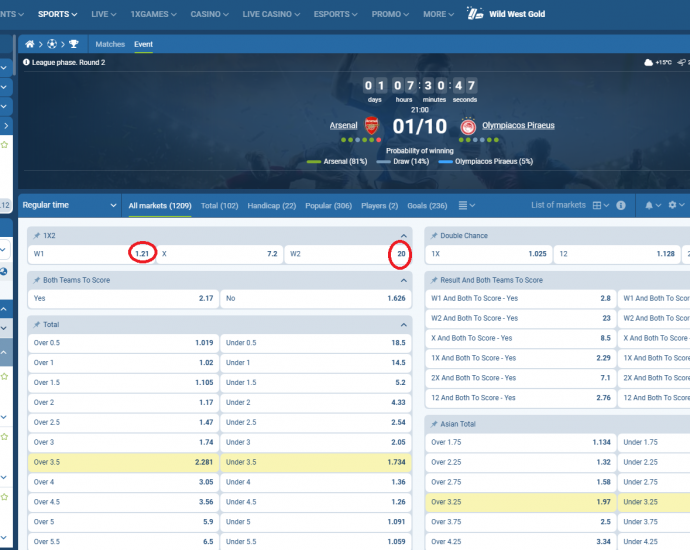Pin the Both Teams To Score market
The image size is (690, 550).
pos(37,280)
